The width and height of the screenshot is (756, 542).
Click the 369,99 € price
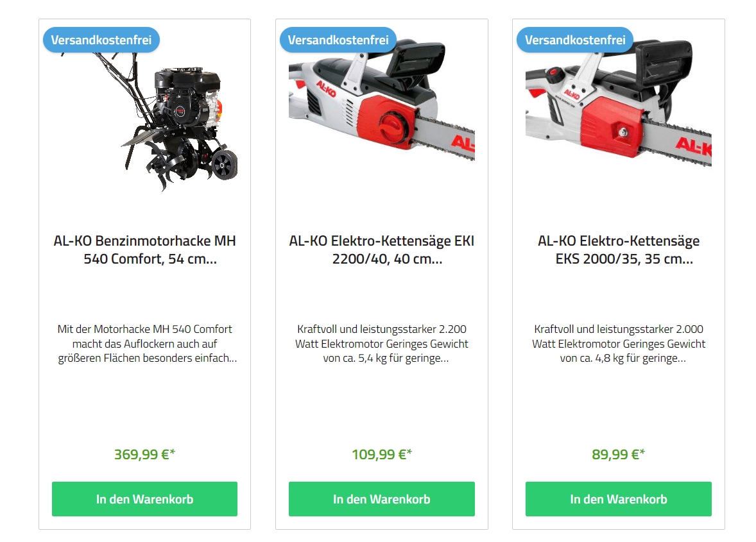(144, 454)
